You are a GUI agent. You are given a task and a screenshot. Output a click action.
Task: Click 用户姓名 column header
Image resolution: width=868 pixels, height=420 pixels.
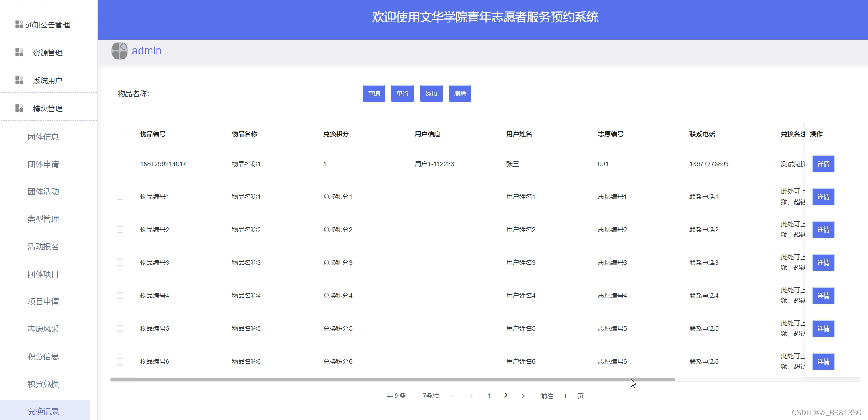click(x=519, y=134)
